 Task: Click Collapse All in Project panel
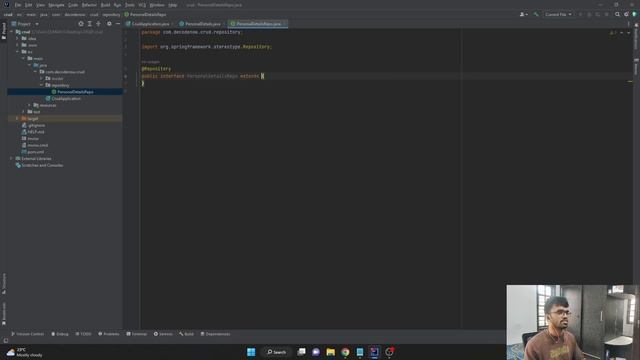pyautogui.click(x=98, y=24)
